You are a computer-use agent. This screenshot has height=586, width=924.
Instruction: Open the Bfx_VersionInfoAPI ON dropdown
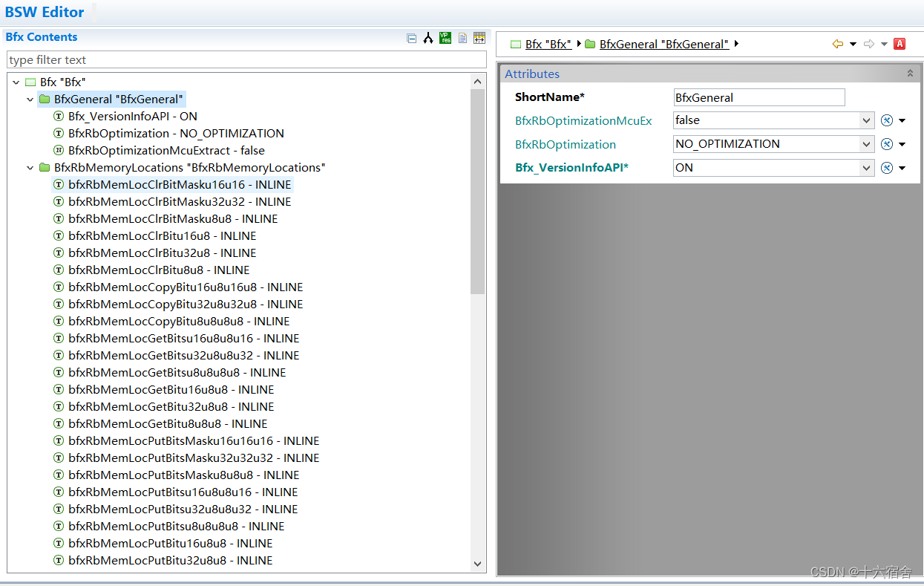pyautogui.click(x=867, y=168)
